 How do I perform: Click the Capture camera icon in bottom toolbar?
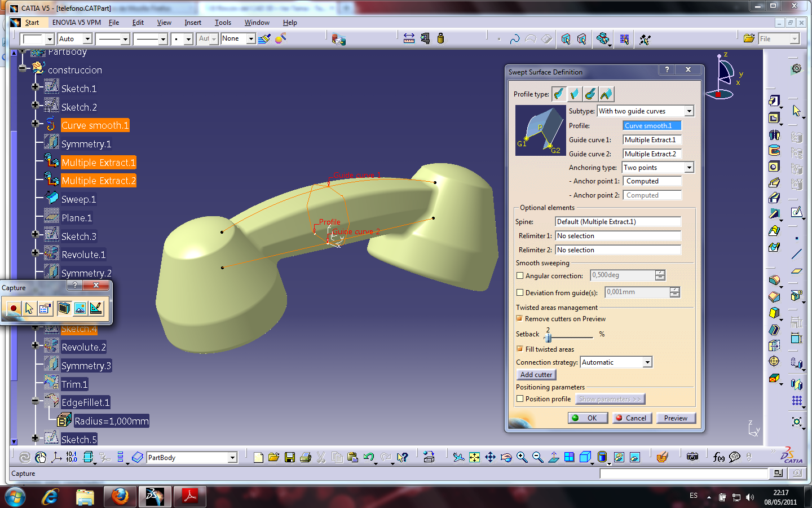point(692,457)
